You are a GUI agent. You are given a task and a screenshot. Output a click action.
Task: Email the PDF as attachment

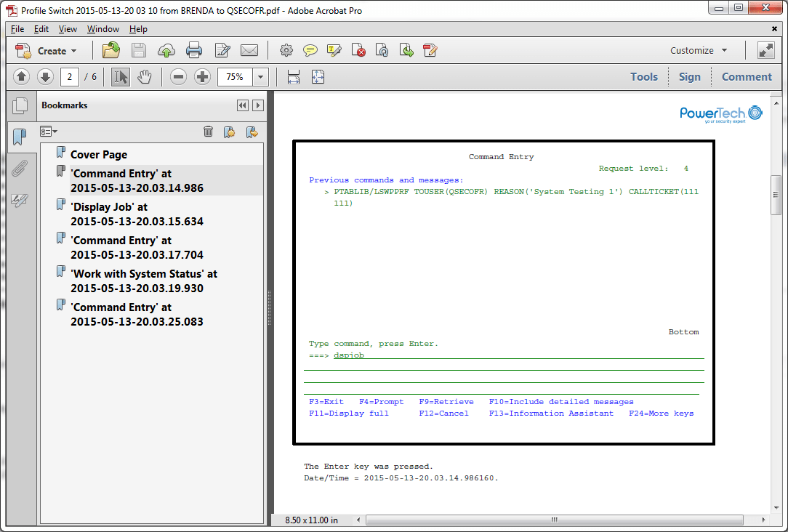point(249,50)
